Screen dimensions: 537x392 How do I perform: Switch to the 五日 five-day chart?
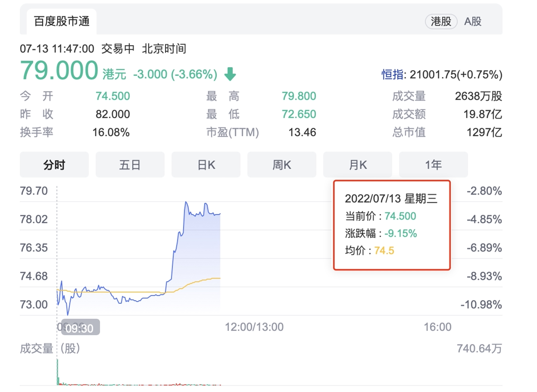[x=130, y=164]
